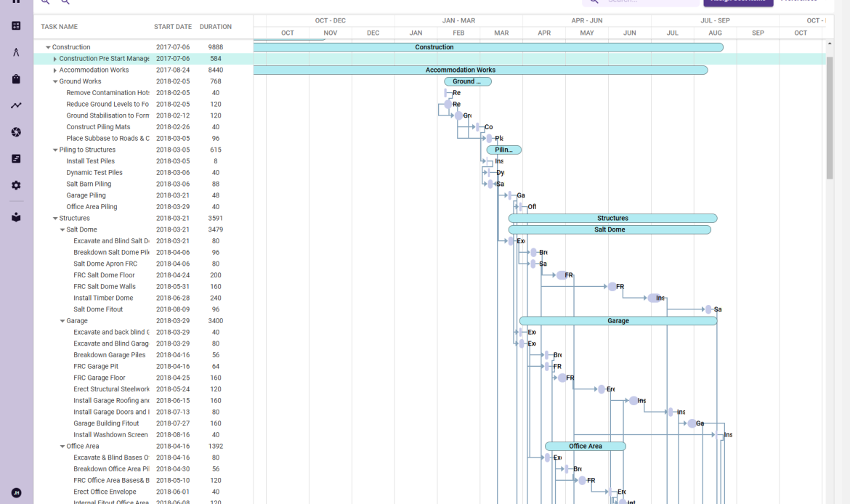Select the Erect Office Envelope row
The width and height of the screenshot is (850, 504).
click(x=143, y=492)
